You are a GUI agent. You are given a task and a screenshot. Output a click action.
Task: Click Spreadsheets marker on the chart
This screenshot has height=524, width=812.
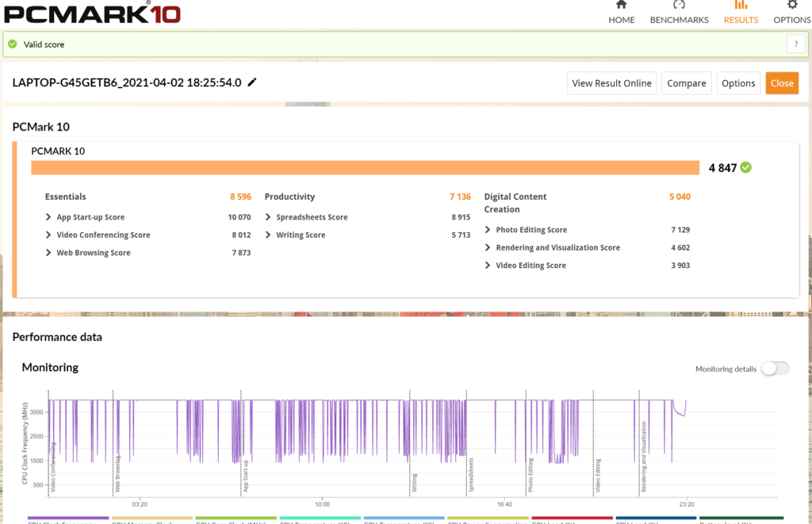471,474
